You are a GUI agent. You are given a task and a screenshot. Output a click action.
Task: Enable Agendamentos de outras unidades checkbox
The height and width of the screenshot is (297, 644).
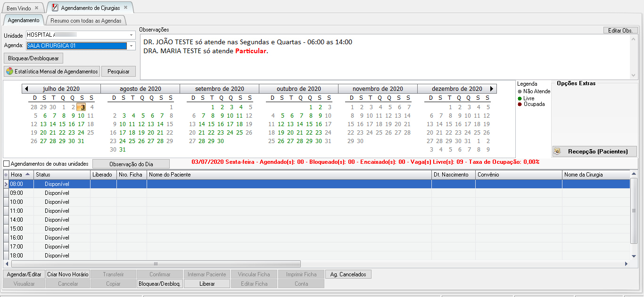[7, 164]
